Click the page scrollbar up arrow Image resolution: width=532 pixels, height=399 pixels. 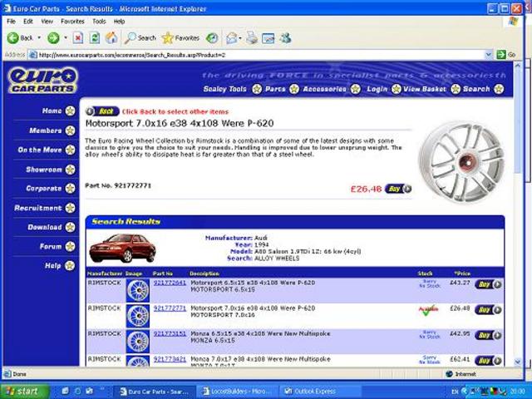pyautogui.click(x=518, y=65)
